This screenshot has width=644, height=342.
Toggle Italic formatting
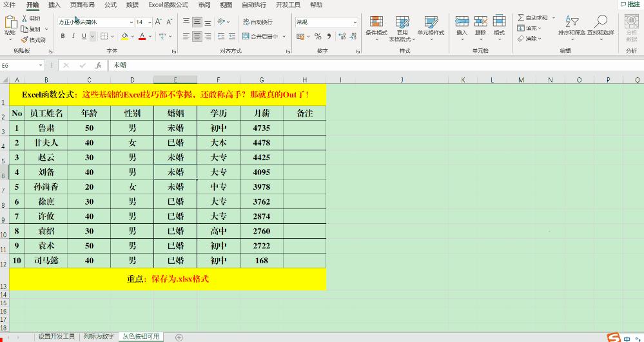coord(73,36)
